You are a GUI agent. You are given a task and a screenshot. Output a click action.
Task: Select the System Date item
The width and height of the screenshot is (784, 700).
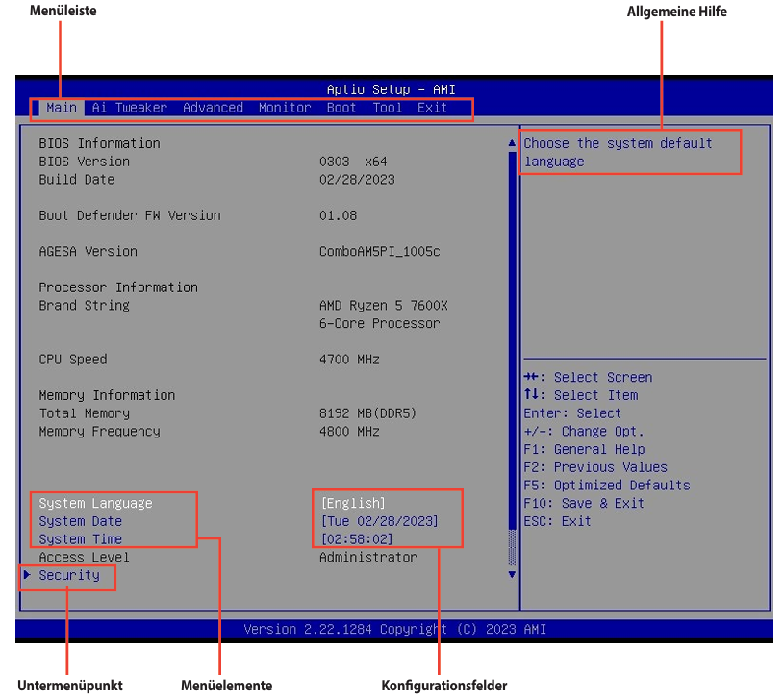point(81,521)
